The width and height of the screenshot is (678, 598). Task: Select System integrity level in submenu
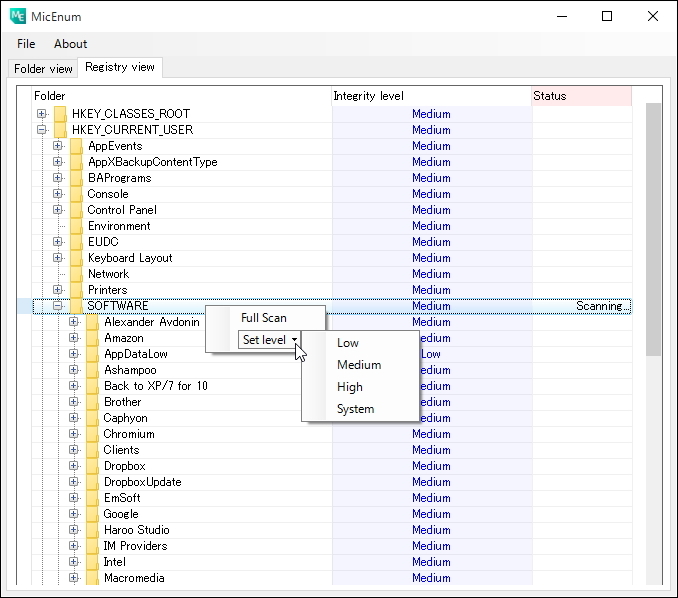coord(355,409)
